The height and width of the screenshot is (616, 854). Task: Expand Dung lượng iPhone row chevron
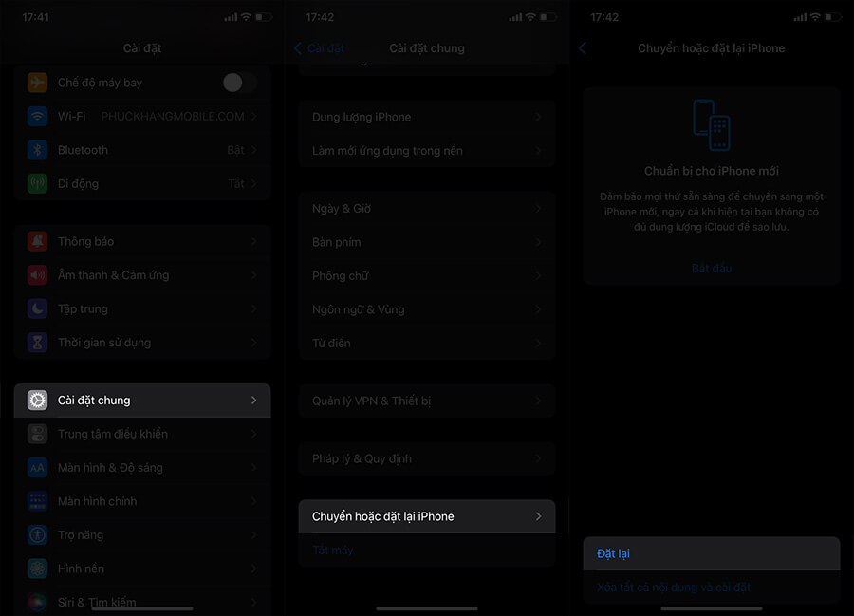538,117
